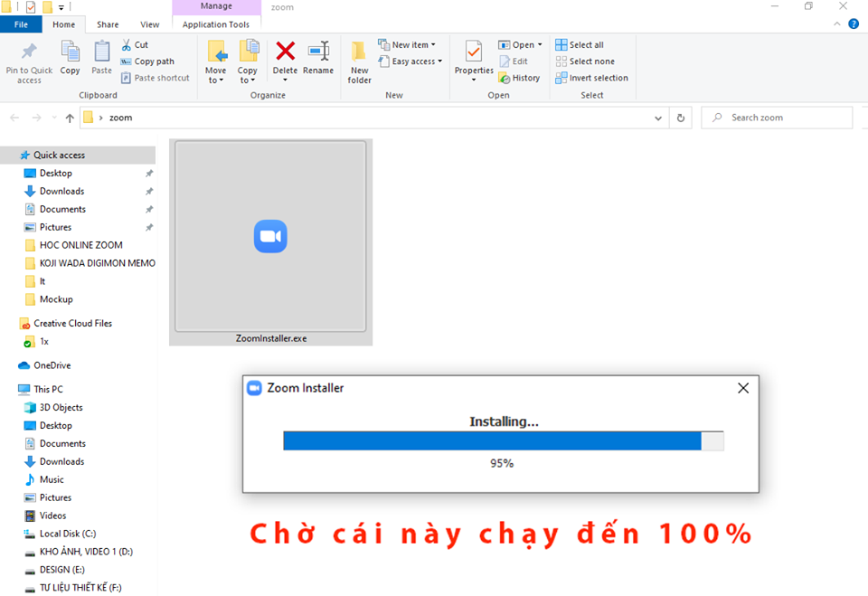This screenshot has height=596, width=868.
Task: Click the Rename icon
Action: (319, 51)
